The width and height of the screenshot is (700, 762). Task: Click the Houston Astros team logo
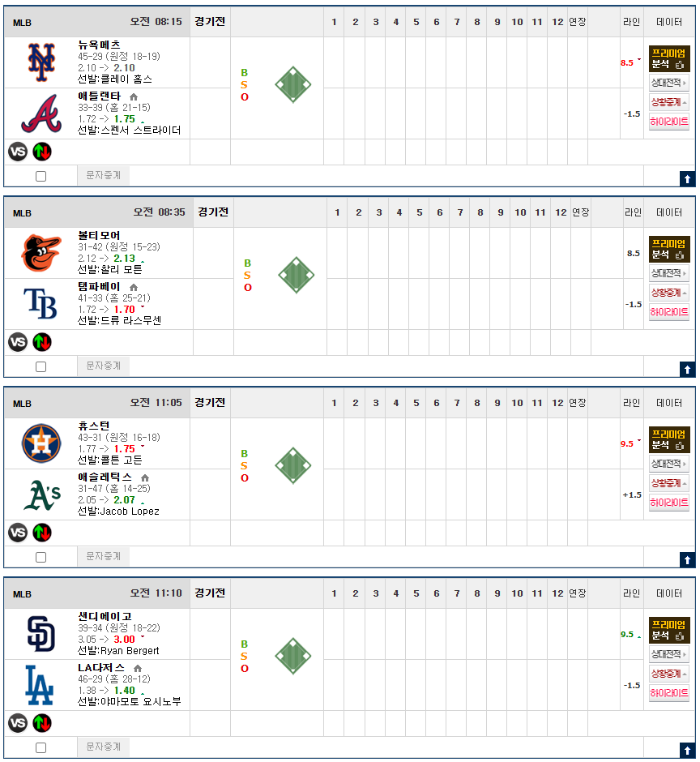point(41,443)
